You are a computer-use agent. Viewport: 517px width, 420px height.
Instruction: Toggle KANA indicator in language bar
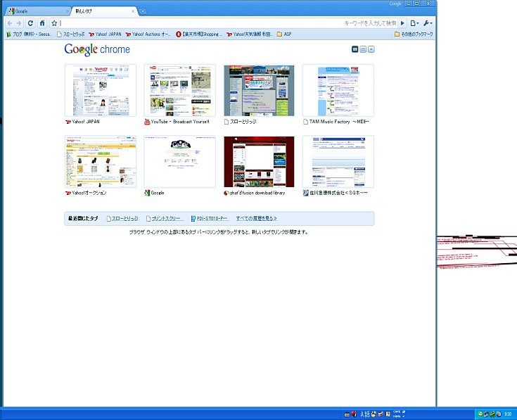(397, 416)
